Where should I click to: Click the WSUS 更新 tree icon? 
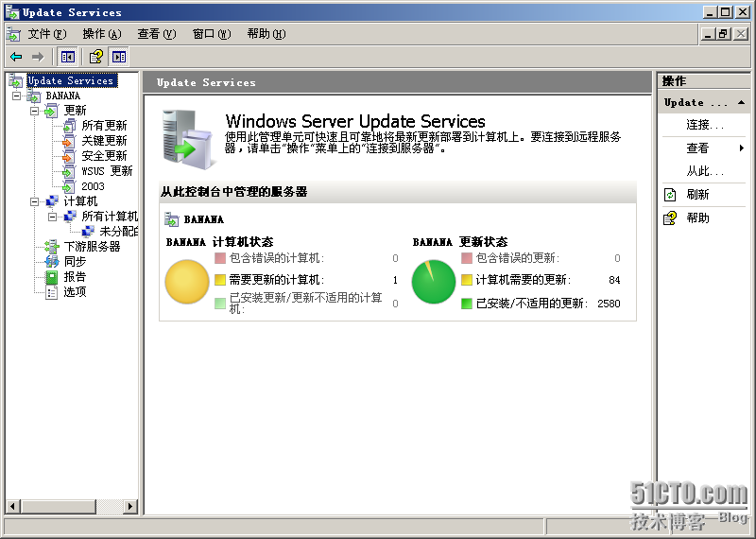click(69, 171)
